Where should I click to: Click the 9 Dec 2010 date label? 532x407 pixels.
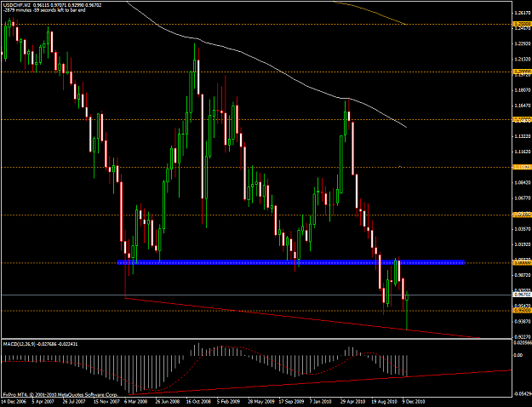(x=413, y=402)
